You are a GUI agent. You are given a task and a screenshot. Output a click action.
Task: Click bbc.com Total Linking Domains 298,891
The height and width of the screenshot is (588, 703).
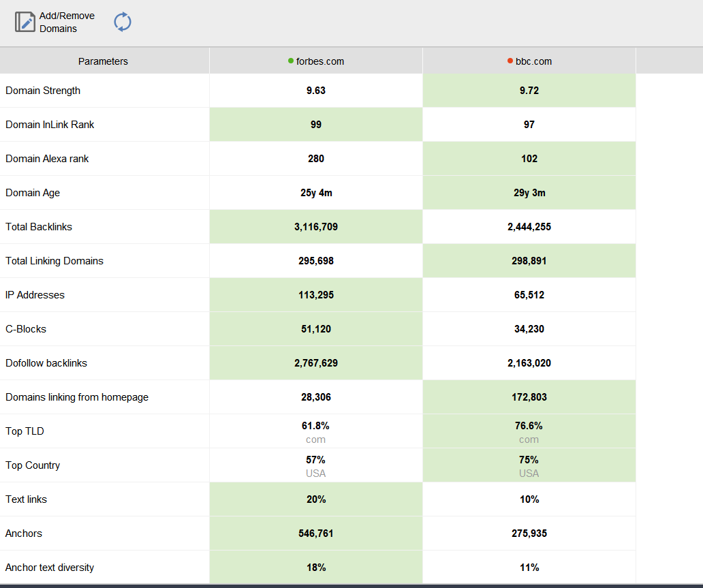click(529, 261)
